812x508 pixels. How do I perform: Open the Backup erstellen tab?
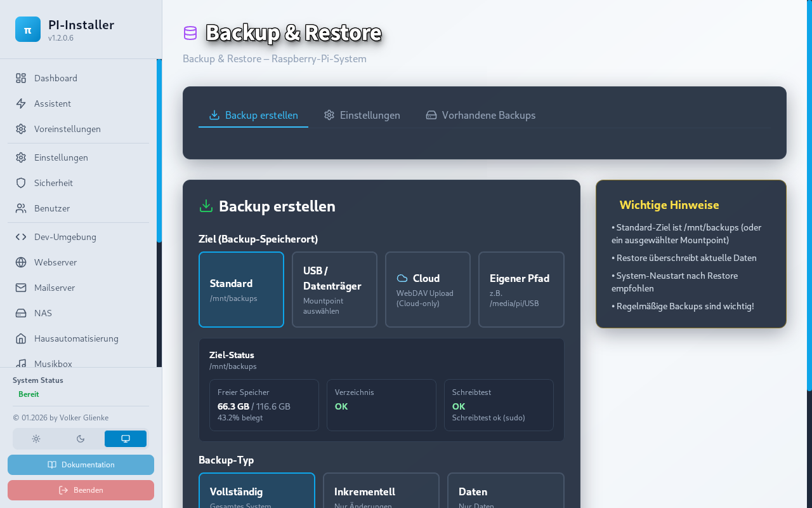coord(253,115)
